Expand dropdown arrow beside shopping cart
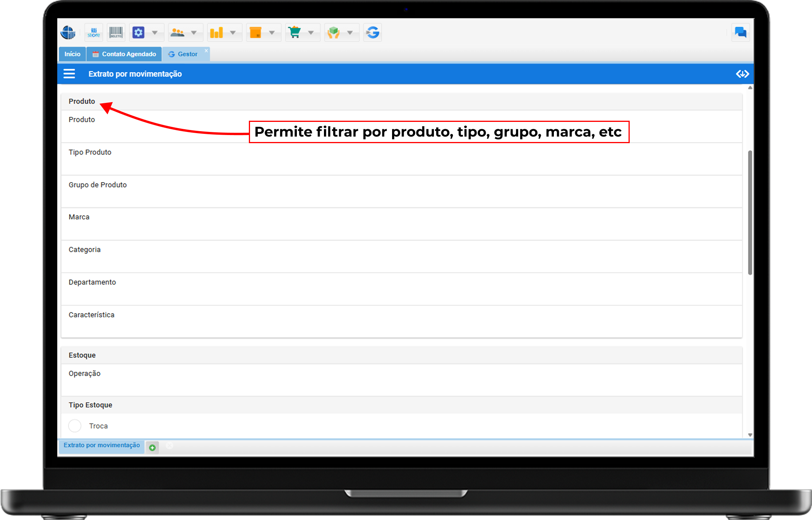Image resolution: width=812 pixels, height=520 pixels. [311, 32]
